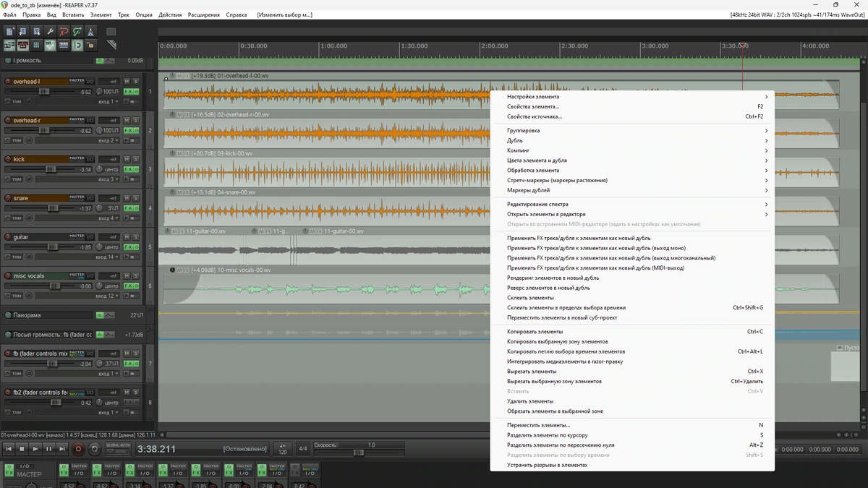The height and width of the screenshot is (488, 868).
Task: Expand Маркеры дублей submenu
Action: [632, 190]
